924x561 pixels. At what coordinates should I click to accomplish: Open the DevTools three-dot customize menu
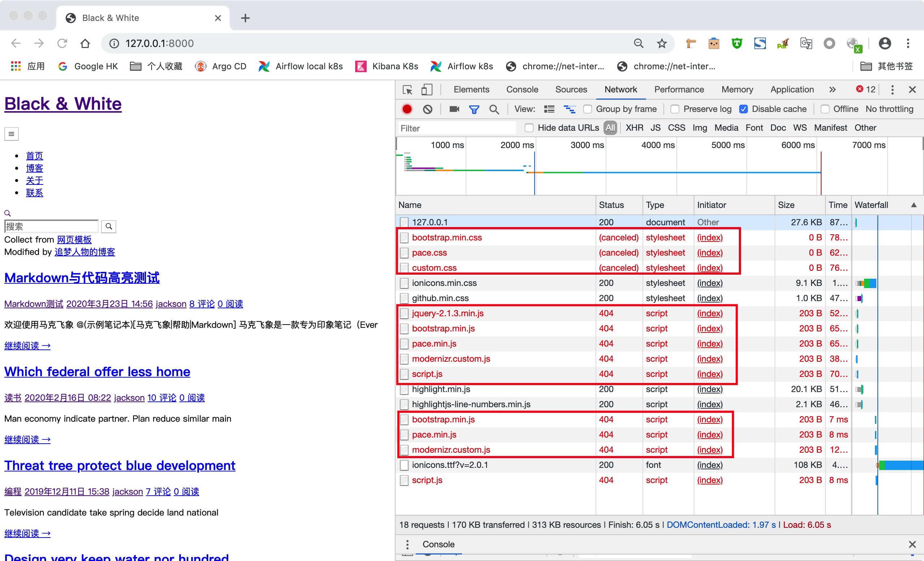click(893, 90)
